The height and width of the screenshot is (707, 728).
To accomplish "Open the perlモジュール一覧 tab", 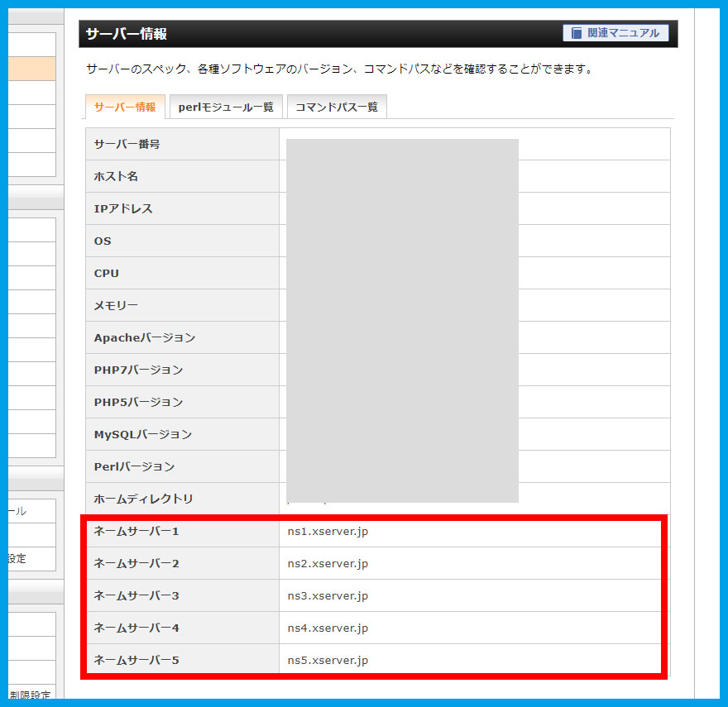I will (x=226, y=107).
